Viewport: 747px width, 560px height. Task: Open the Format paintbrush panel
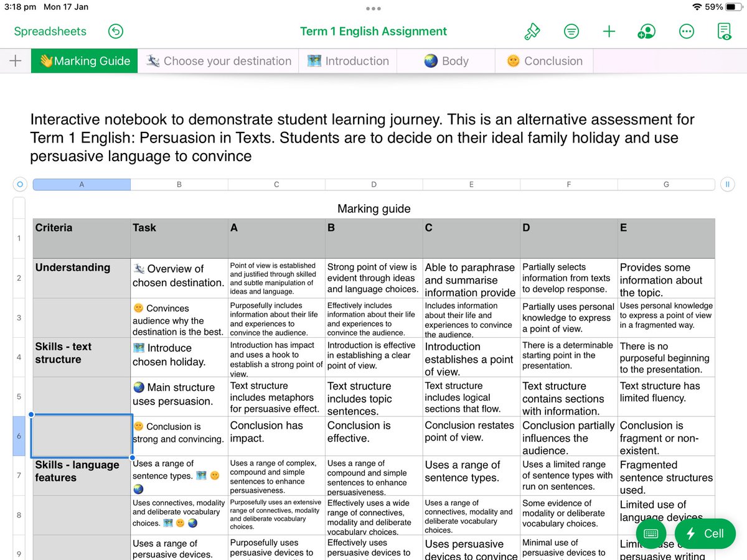[532, 32]
